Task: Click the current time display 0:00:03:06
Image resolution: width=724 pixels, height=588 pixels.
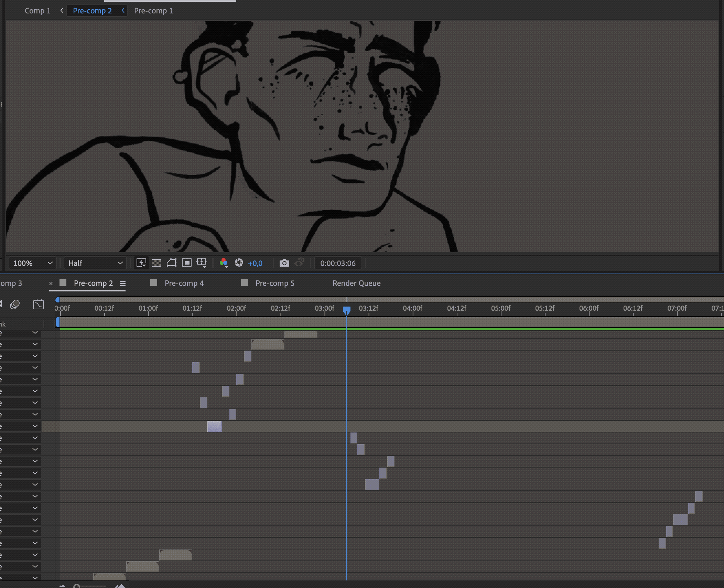Action: click(338, 263)
